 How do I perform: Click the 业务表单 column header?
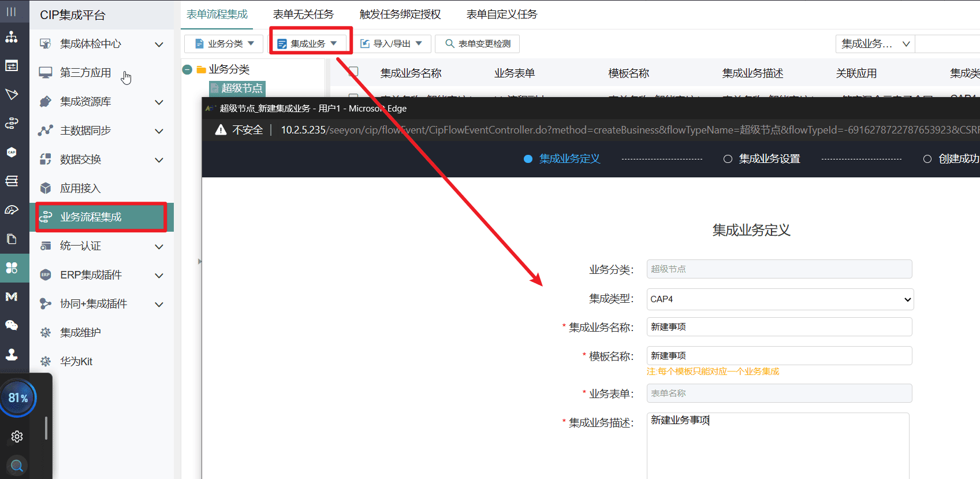pyautogui.click(x=515, y=73)
